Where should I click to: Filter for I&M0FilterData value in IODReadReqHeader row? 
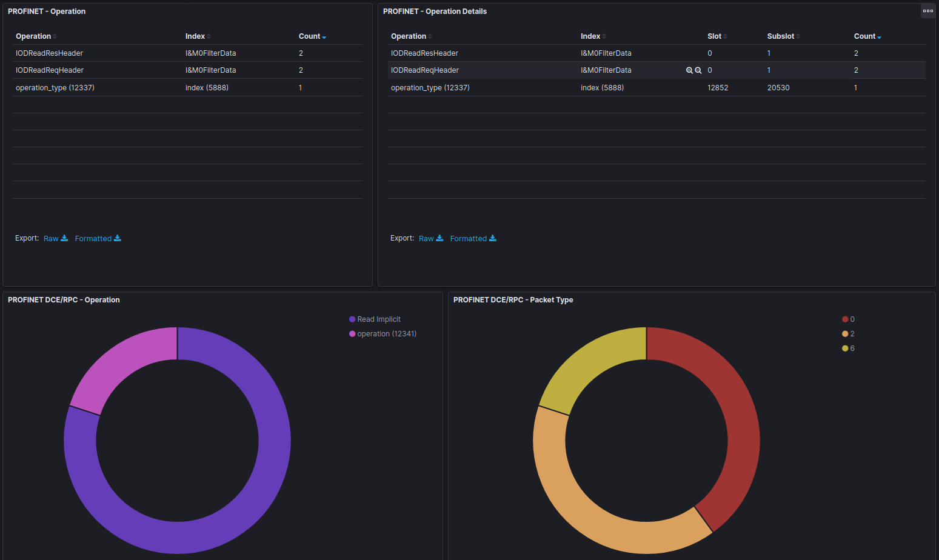coord(689,70)
